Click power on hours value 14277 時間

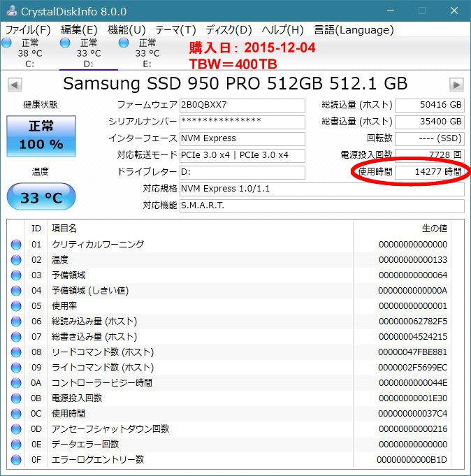point(430,172)
